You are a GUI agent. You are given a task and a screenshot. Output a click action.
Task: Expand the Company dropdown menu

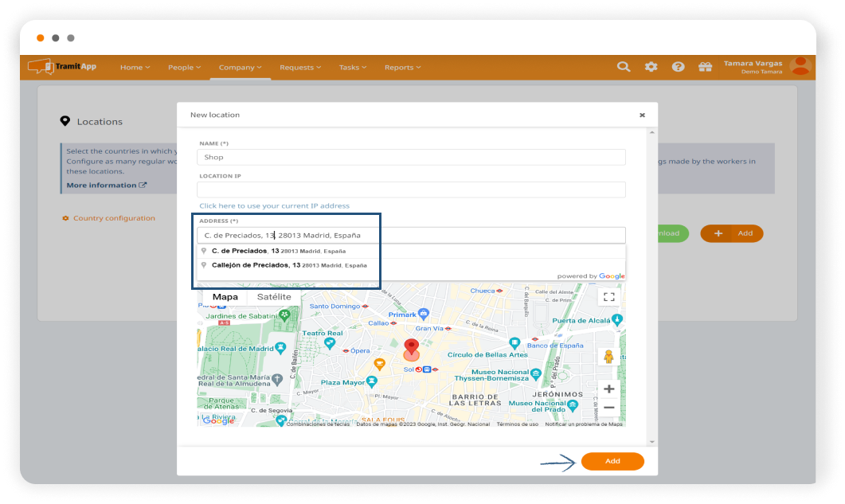(241, 68)
